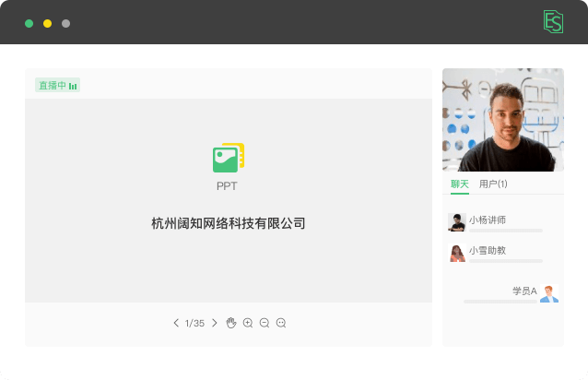Select the 小雪助教 name label
The width and height of the screenshot is (588, 380).
point(488,250)
